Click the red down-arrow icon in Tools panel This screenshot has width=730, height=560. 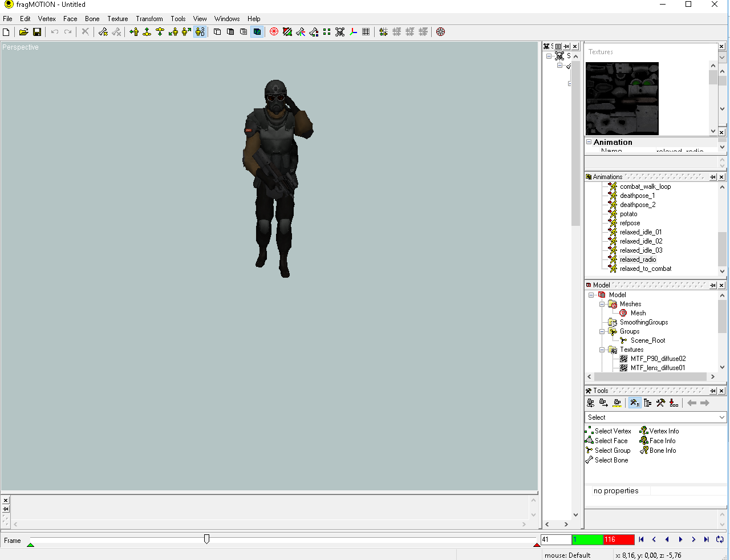coord(674,403)
